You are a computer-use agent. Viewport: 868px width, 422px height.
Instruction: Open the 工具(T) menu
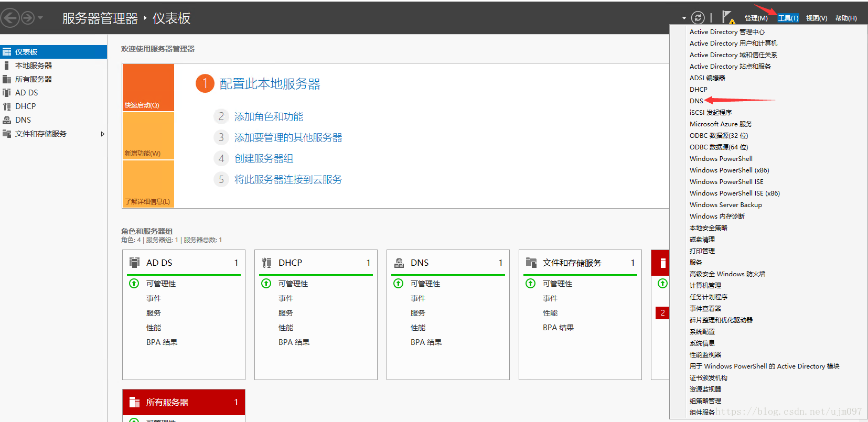point(788,18)
